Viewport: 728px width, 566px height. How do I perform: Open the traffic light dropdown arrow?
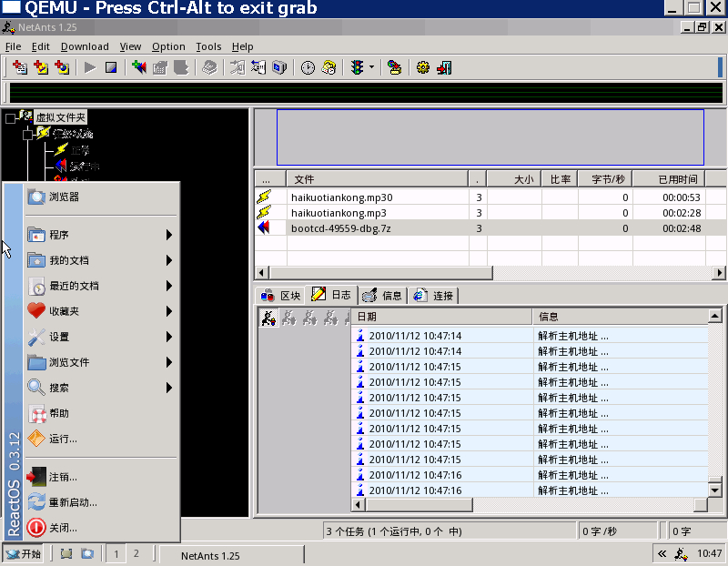(371, 67)
